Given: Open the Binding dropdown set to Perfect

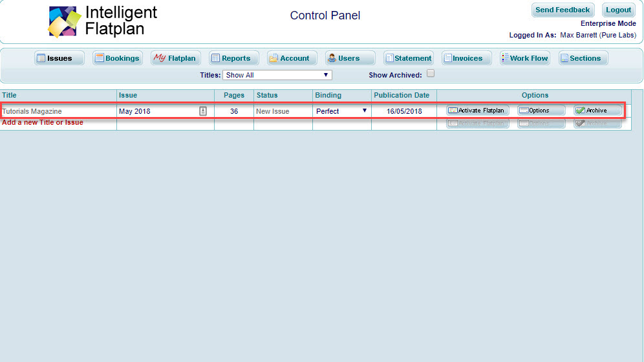Looking at the screenshot, I should coord(341,111).
